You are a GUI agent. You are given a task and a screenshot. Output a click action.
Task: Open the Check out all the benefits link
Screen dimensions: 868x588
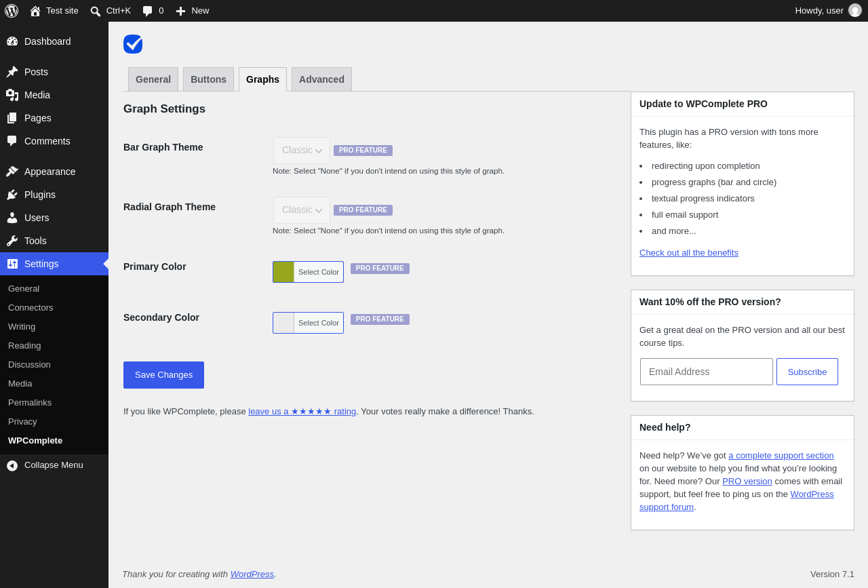[689, 253]
